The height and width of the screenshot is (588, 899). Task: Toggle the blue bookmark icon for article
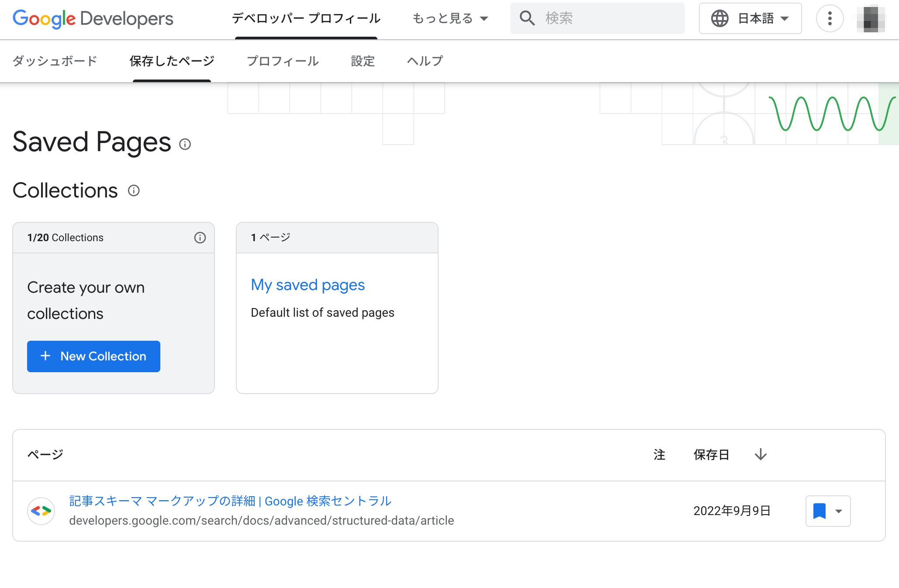(819, 511)
